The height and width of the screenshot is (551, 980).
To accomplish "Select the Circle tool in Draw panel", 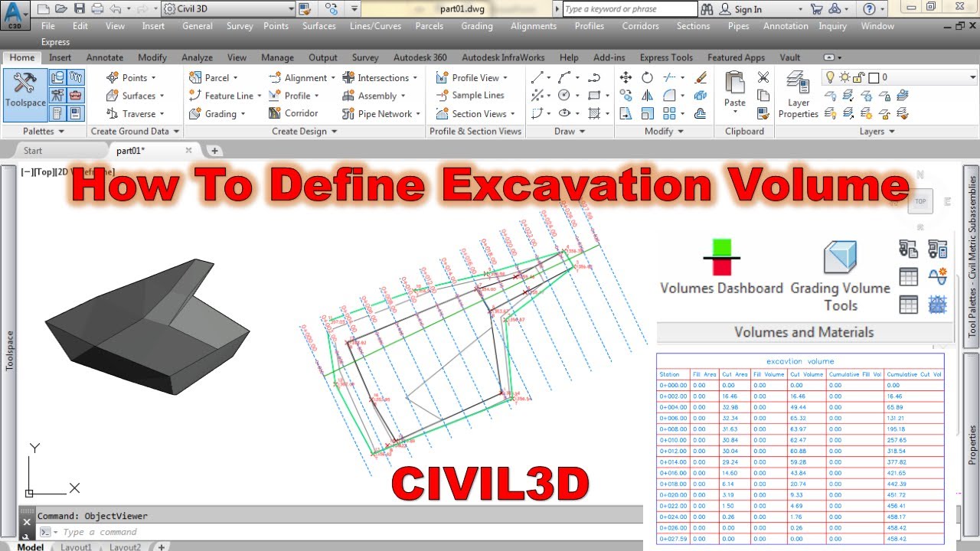I will pyautogui.click(x=564, y=95).
